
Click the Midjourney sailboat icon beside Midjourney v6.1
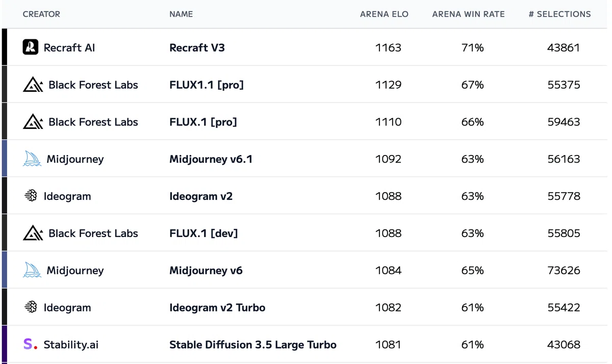[x=32, y=159]
